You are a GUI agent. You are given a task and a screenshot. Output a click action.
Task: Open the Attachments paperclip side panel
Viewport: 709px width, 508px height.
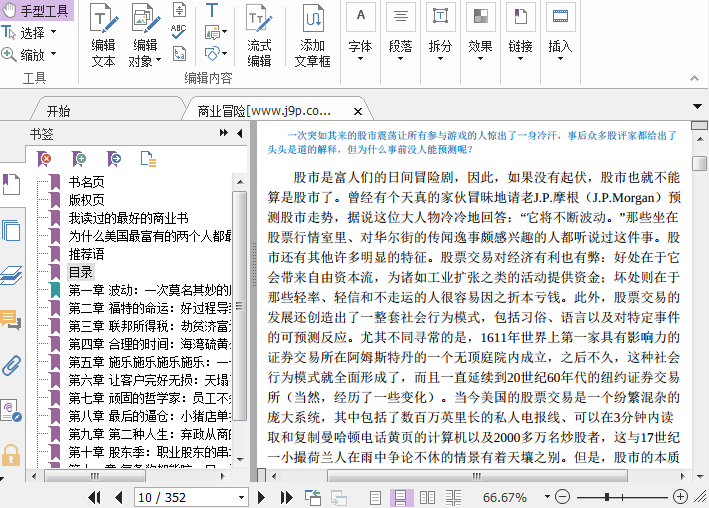pos(11,365)
